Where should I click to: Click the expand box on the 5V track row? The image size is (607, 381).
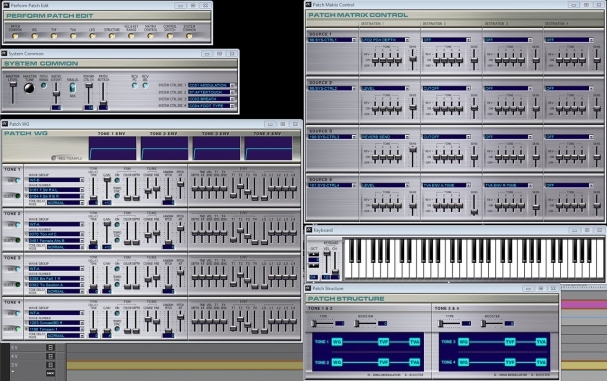click(x=50, y=347)
